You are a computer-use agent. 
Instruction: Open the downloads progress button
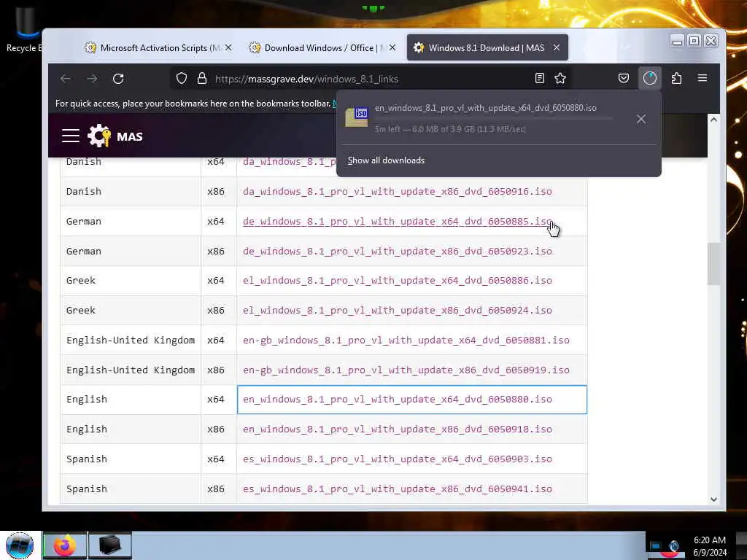tap(650, 79)
